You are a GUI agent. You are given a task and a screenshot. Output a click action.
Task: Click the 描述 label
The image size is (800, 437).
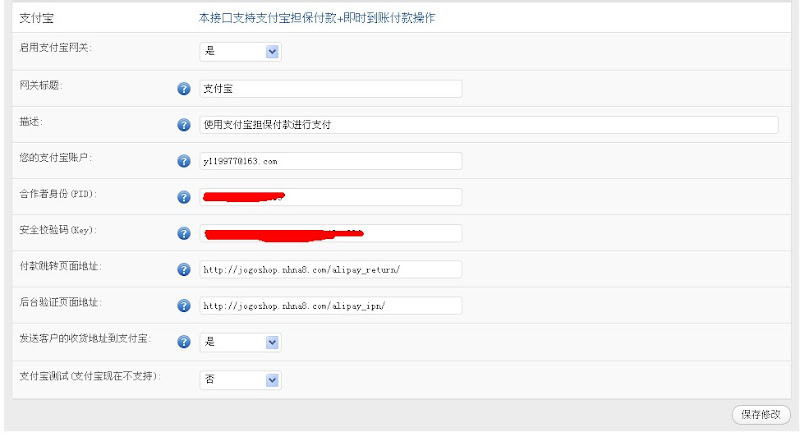point(31,121)
